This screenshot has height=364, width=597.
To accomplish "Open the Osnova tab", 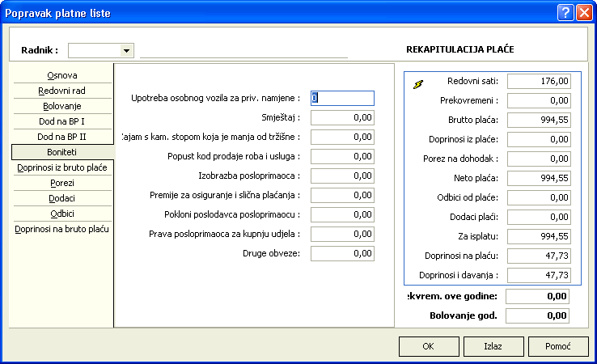I will coord(62,75).
